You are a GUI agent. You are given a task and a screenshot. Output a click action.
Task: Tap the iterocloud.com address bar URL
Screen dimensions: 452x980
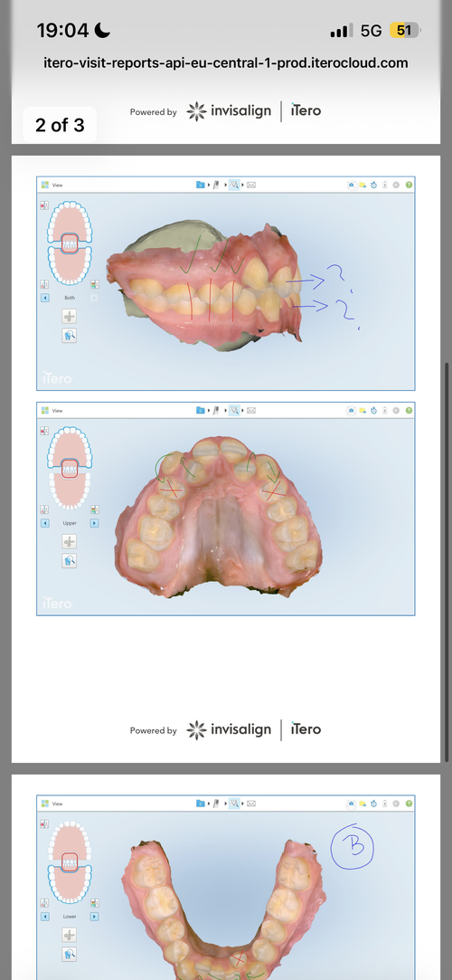pos(226,63)
